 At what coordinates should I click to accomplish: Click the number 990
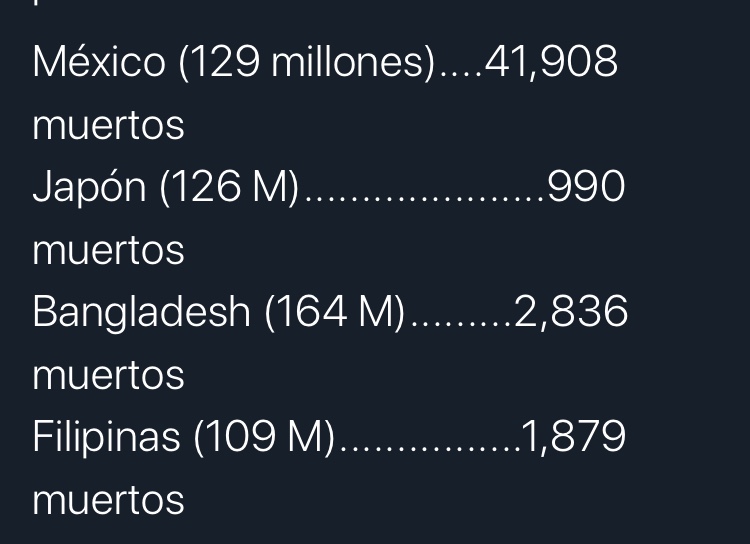pos(586,186)
